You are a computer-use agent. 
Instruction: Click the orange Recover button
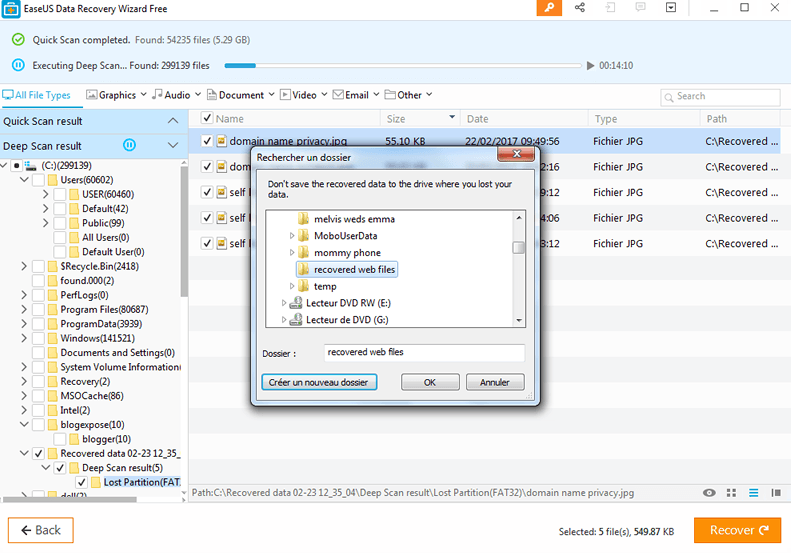tap(737, 530)
